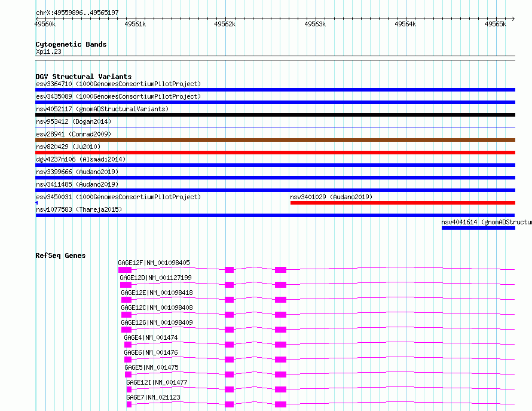
Task: Click the third exon of GAGE12E
Action: (280, 300)
